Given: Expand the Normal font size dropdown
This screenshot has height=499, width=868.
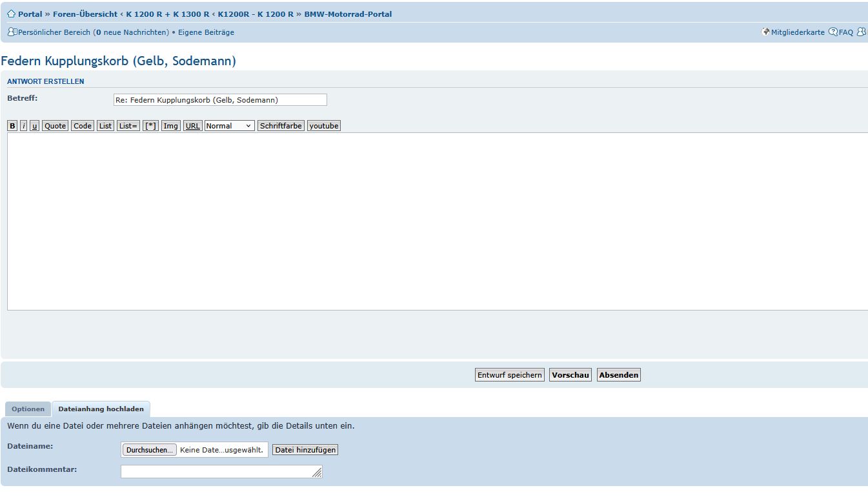Looking at the screenshot, I should 229,126.
